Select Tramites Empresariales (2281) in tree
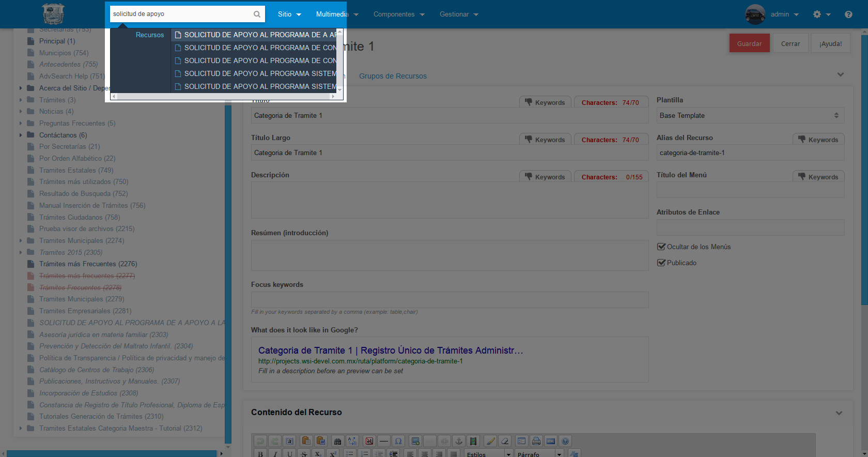The height and width of the screenshot is (457, 868). tap(85, 311)
